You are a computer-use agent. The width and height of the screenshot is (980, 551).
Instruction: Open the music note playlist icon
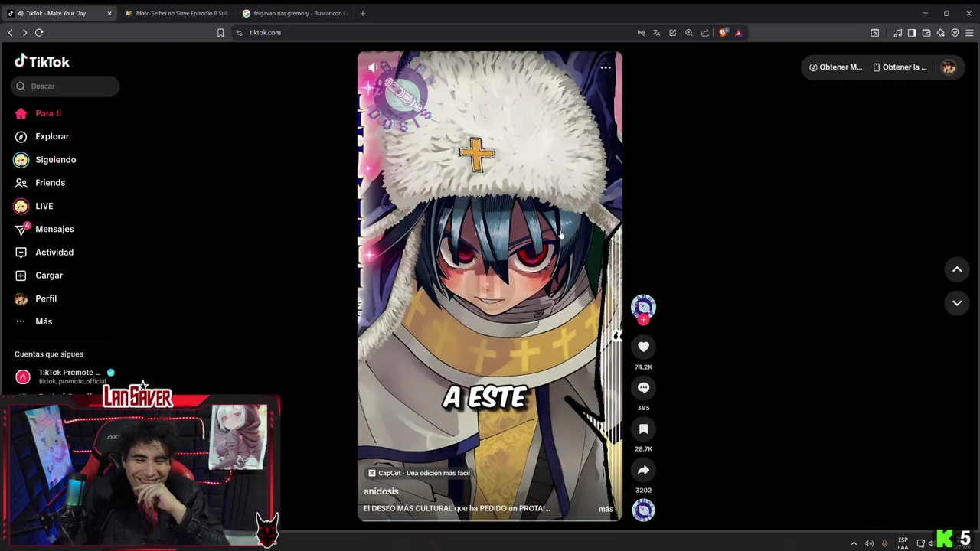point(897,33)
